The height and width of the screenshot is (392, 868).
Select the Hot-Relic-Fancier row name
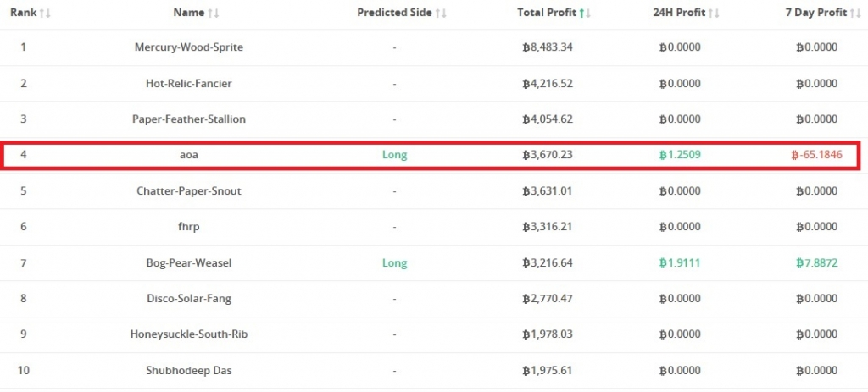click(x=188, y=84)
